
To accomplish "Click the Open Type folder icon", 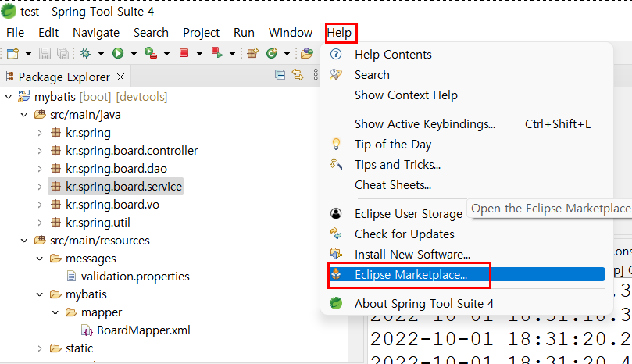I will [x=307, y=53].
